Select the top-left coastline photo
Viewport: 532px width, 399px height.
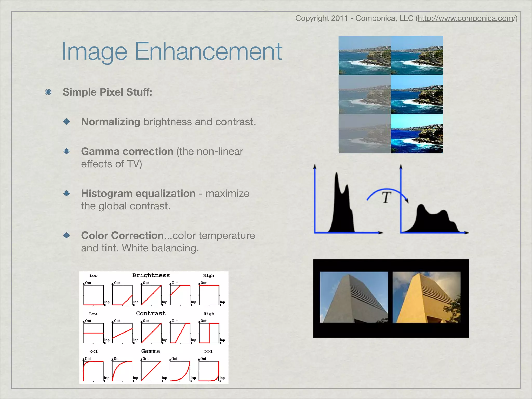click(365, 55)
